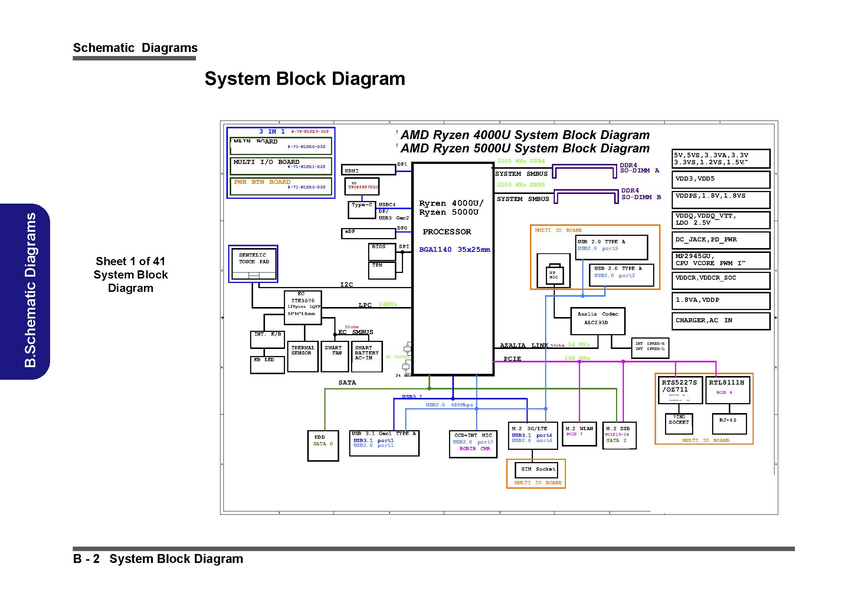Click the '1.8VA,VDDP' power box
Image resolution: width=868 pixels, height=613 pixels.
point(721,301)
